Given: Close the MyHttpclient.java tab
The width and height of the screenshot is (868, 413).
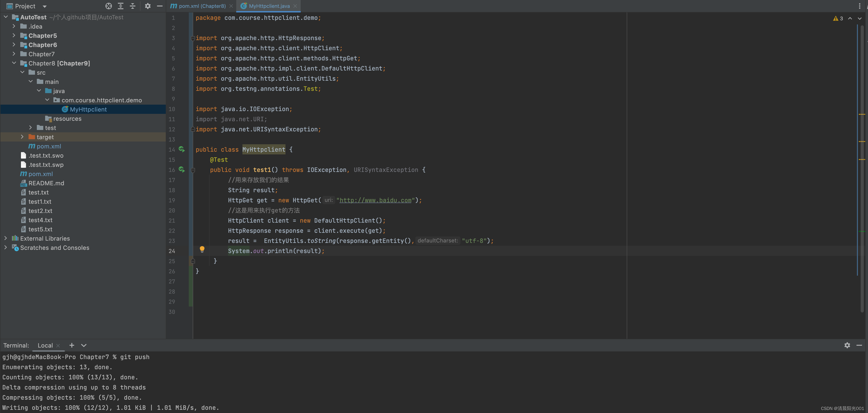Looking at the screenshot, I should (x=295, y=6).
